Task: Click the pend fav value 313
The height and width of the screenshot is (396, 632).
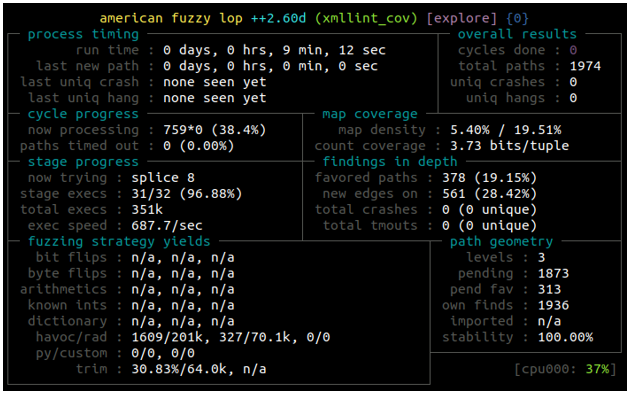Action: (549, 290)
